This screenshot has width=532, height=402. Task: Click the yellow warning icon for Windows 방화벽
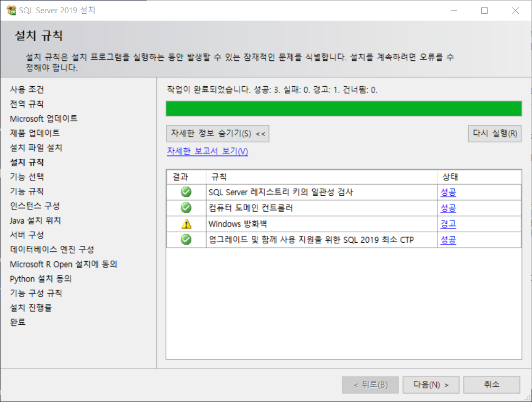pos(186,224)
